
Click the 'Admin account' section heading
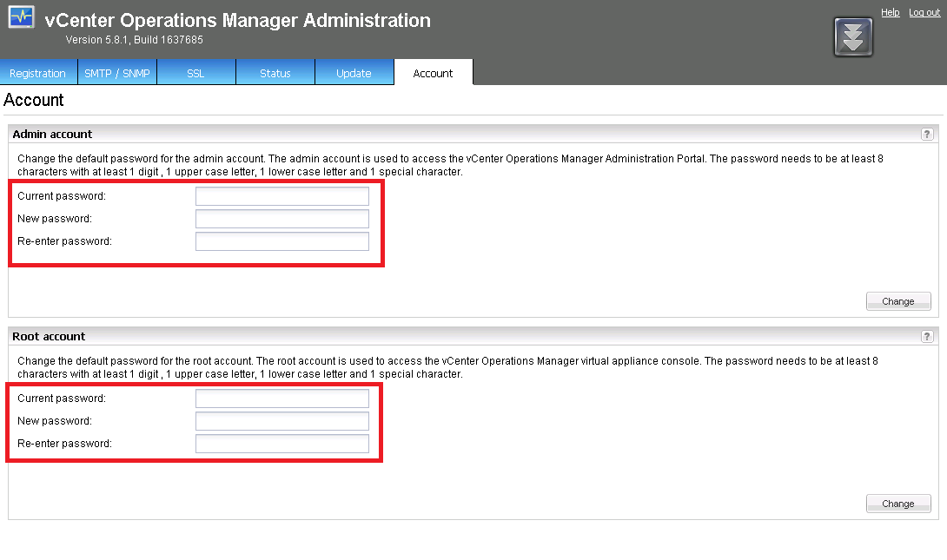52,134
